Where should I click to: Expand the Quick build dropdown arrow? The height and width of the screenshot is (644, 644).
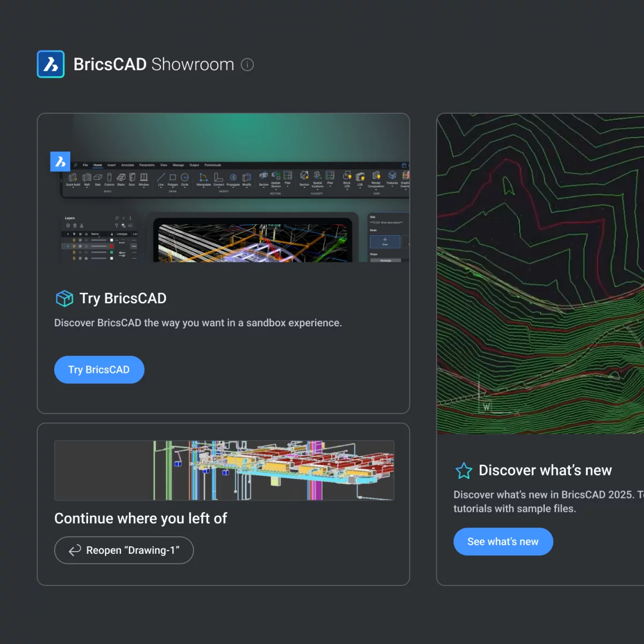pyautogui.click(x=73, y=188)
